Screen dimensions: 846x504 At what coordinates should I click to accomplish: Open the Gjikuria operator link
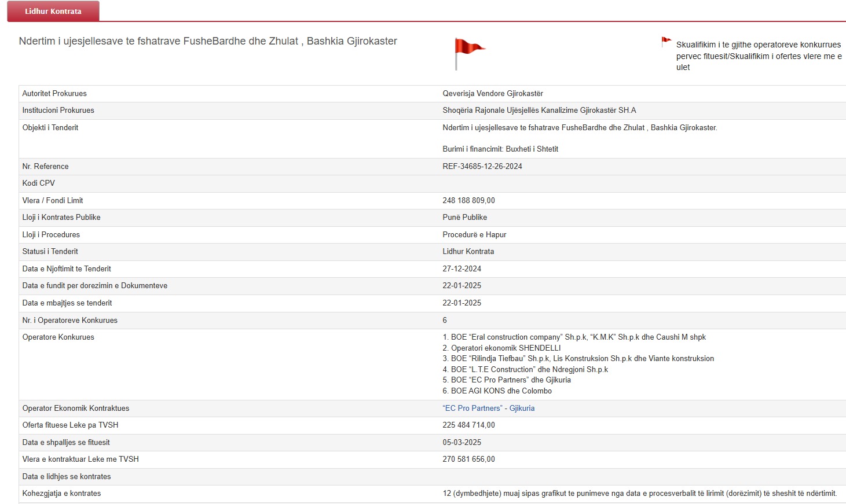pos(522,408)
